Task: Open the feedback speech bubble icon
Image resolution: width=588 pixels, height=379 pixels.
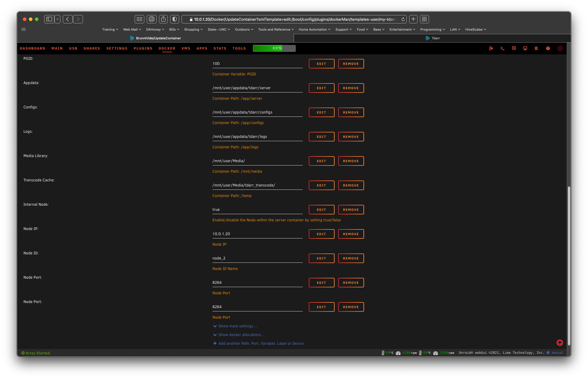Action: pyautogui.click(x=514, y=48)
